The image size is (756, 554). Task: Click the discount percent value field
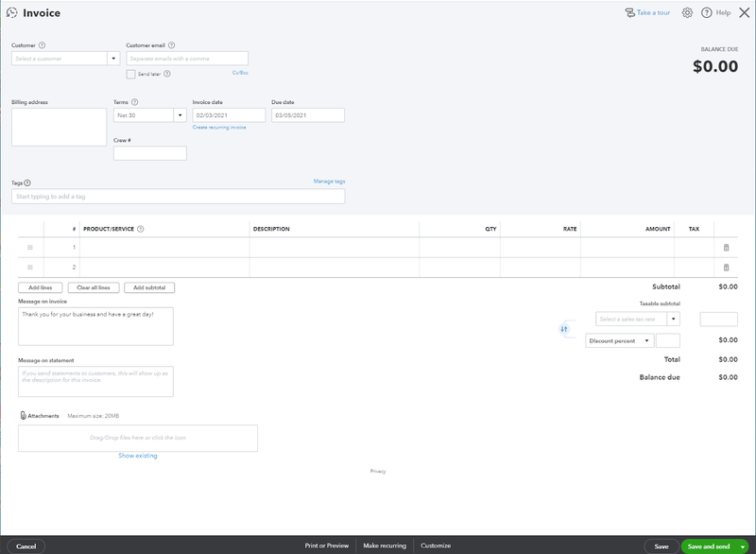tap(668, 341)
